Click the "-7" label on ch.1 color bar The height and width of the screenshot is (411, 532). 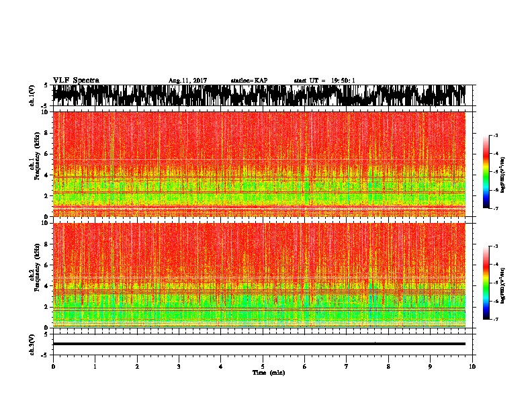(495, 208)
